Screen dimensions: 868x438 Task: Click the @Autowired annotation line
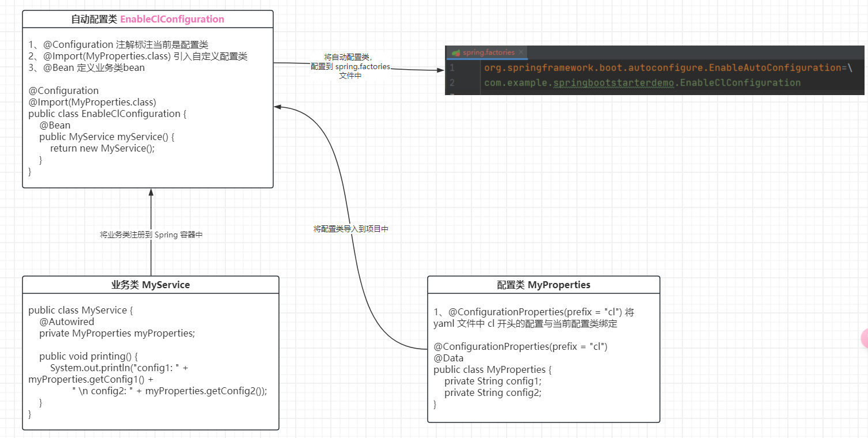(x=67, y=322)
